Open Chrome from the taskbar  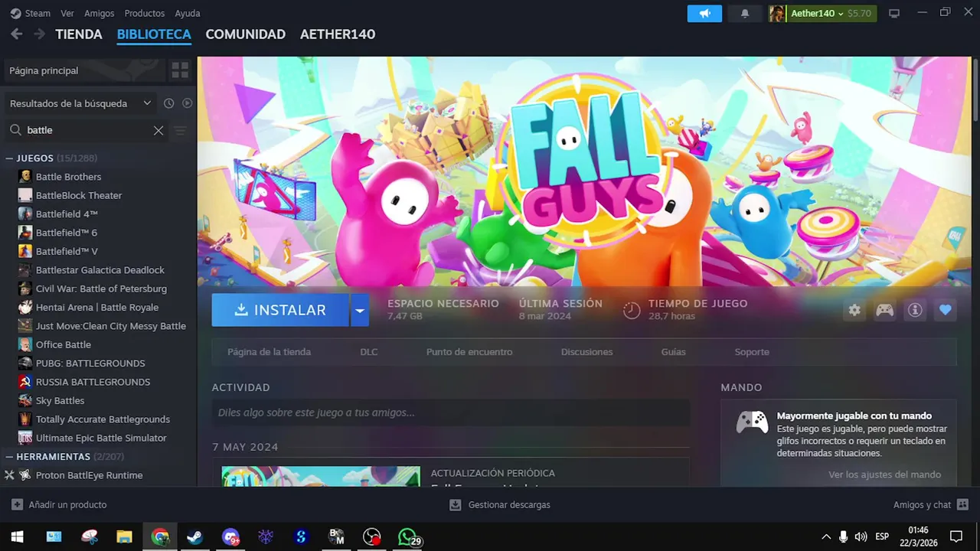coord(160,537)
